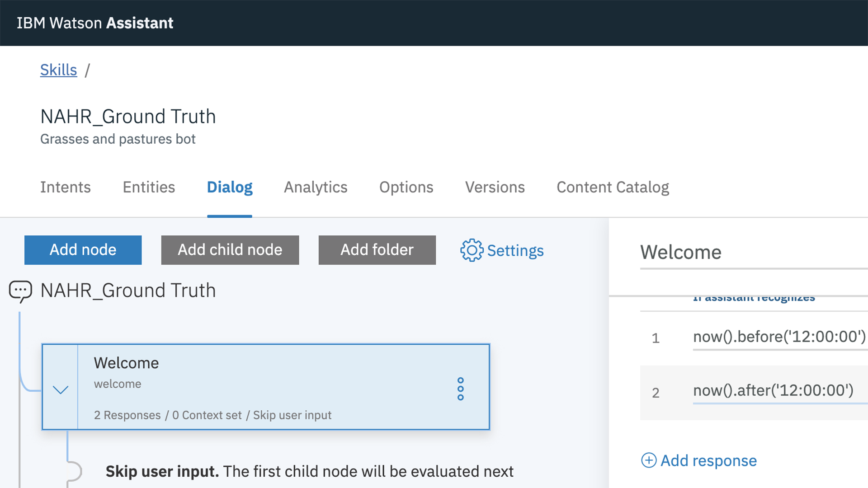Edit the Welcome node name field
This screenshot has width=868, height=488.
[750, 252]
